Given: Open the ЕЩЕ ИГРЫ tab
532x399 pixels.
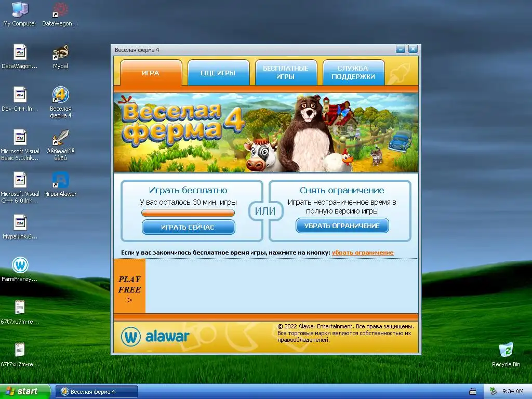Looking at the screenshot, I should coord(218,73).
